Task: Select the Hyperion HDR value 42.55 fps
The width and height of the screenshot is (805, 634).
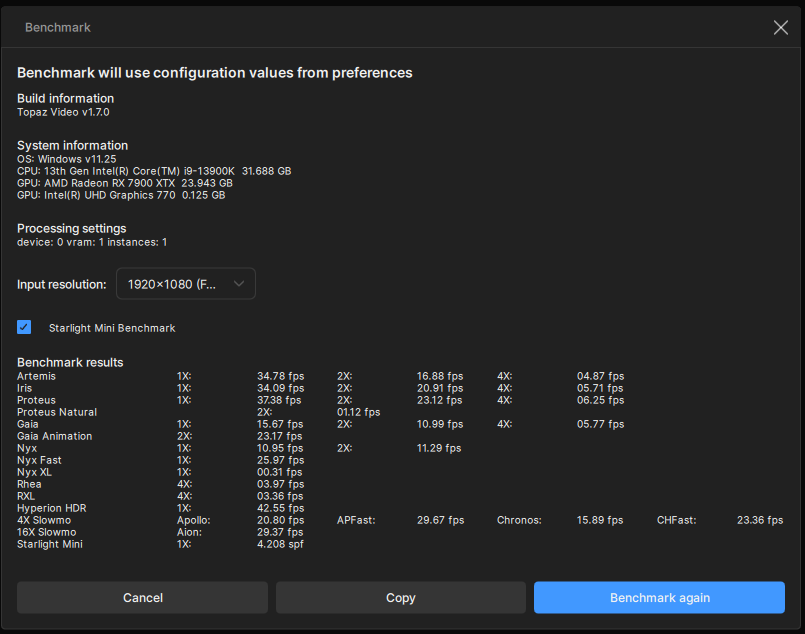Action: point(280,508)
